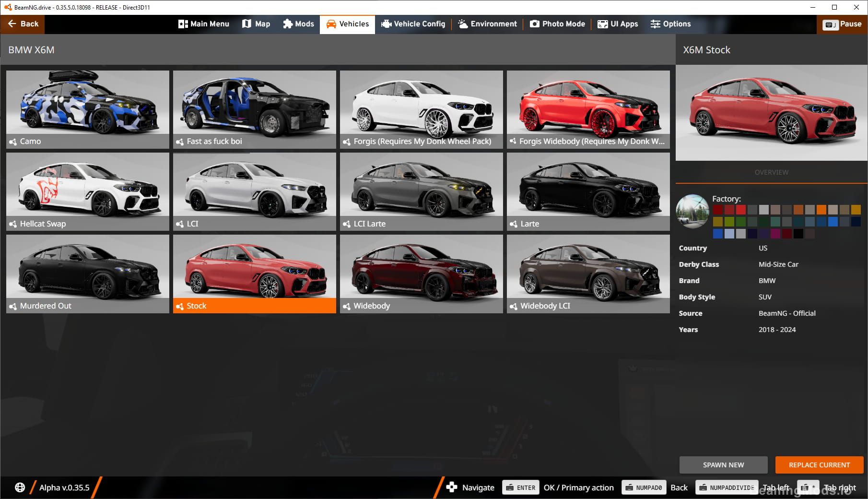Select the red Stock car thumbnail
The width and height of the screenshot is (868, 499).
pos(255,273)
